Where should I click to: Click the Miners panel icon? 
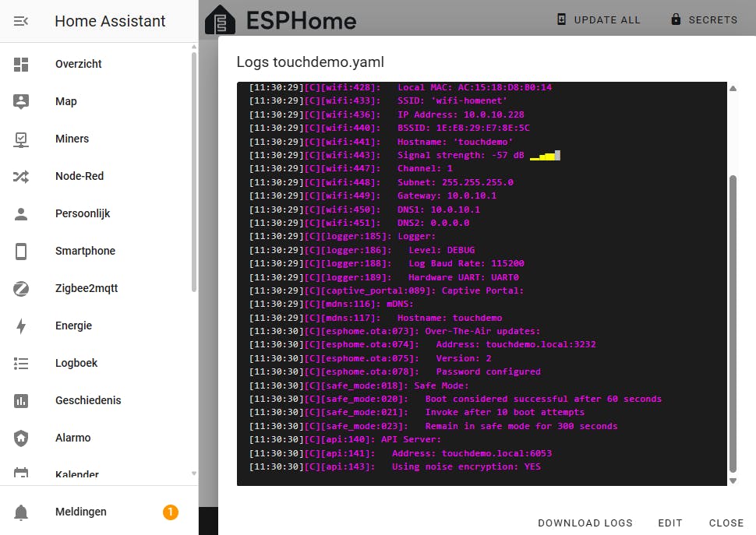21,139
